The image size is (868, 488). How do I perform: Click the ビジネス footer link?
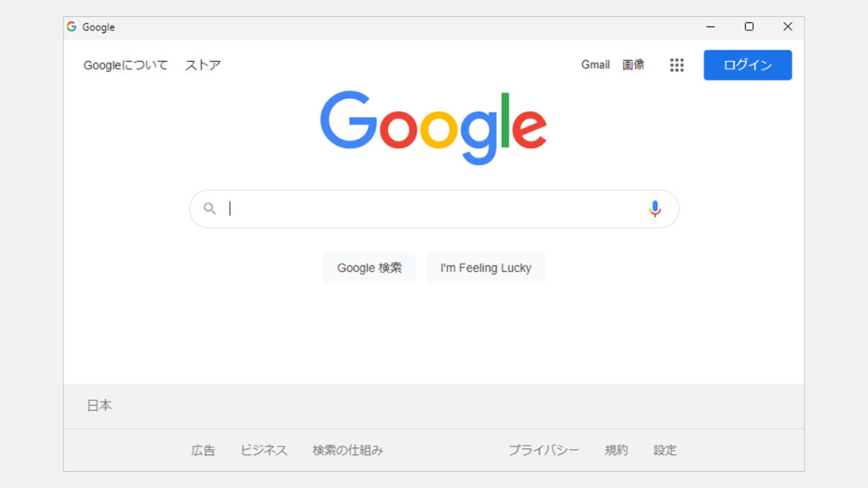click(264, 451)
